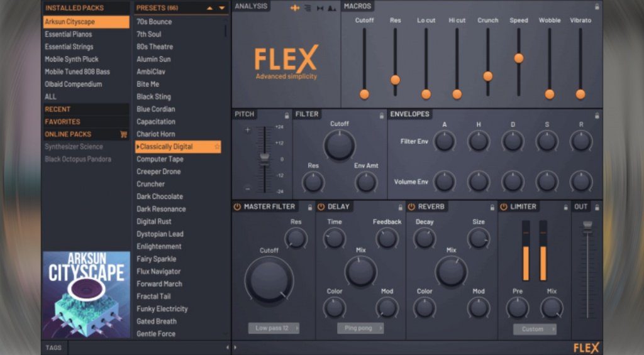The height and width of the screenshot is (355, 644).
Task: Click the FLEX logo in the bottom corner
Action: [x=586, y=348]
